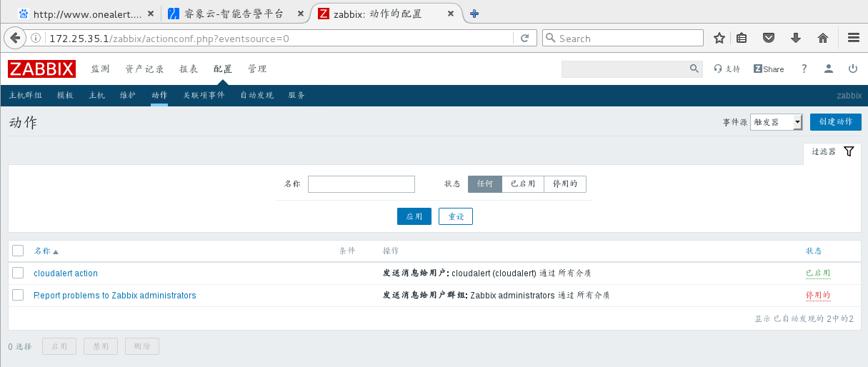
Task: Click the Zabbix search magnifier icon
Action: 694,69
